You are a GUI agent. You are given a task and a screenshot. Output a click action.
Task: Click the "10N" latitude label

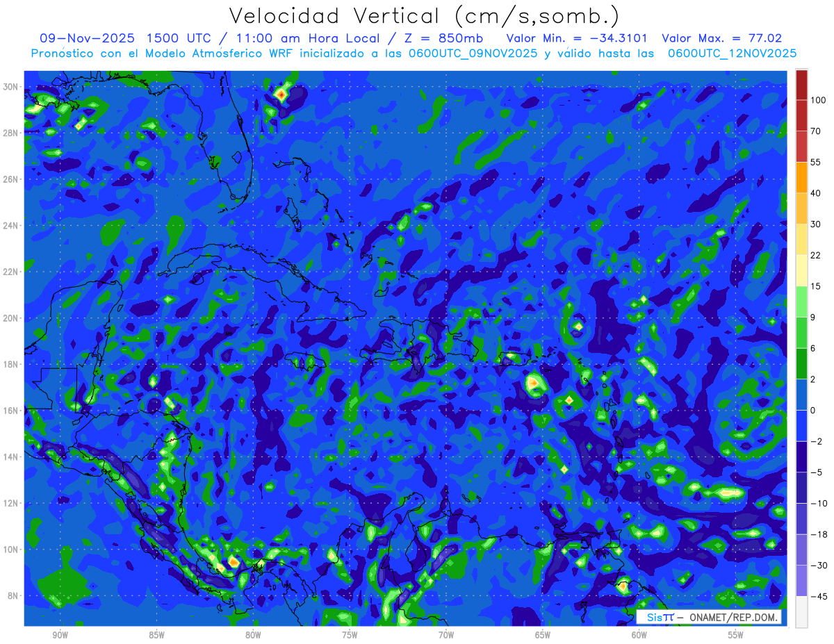[x=11, y=550]
